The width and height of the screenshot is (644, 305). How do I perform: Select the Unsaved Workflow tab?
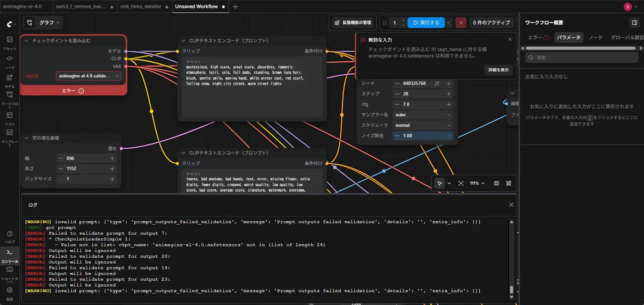pos(200,6)
